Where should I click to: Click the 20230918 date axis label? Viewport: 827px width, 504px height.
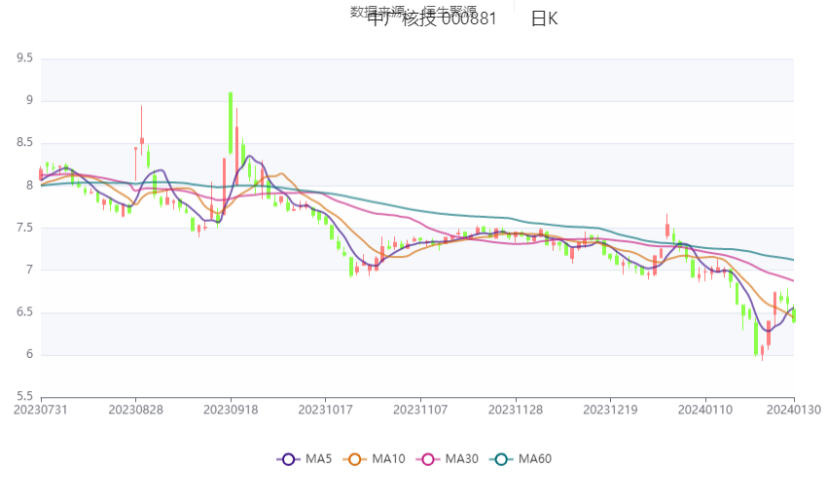231,410
